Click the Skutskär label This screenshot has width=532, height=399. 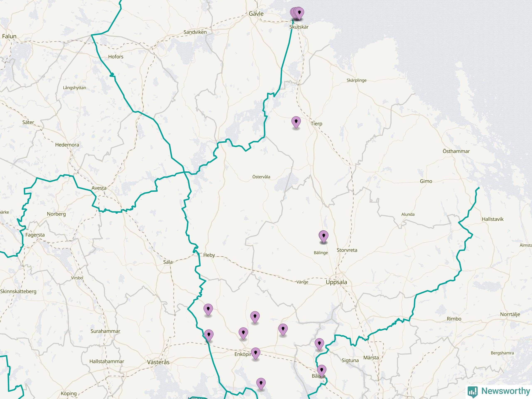(x=299, y=27)
